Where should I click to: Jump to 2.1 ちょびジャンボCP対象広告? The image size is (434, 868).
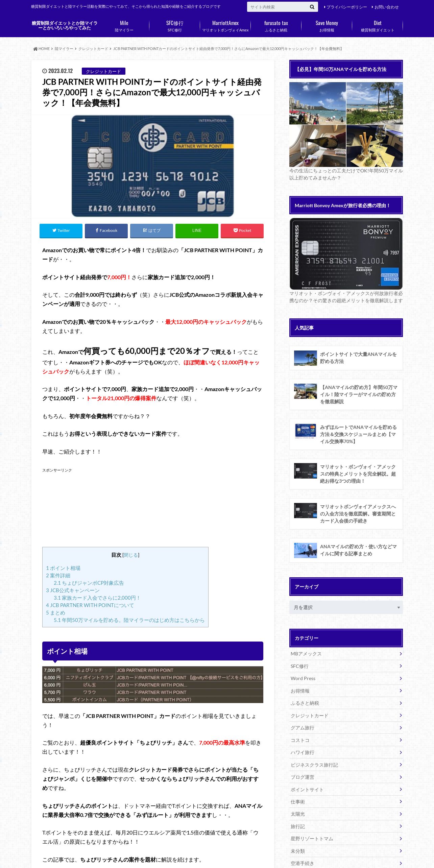pos(89,583)
